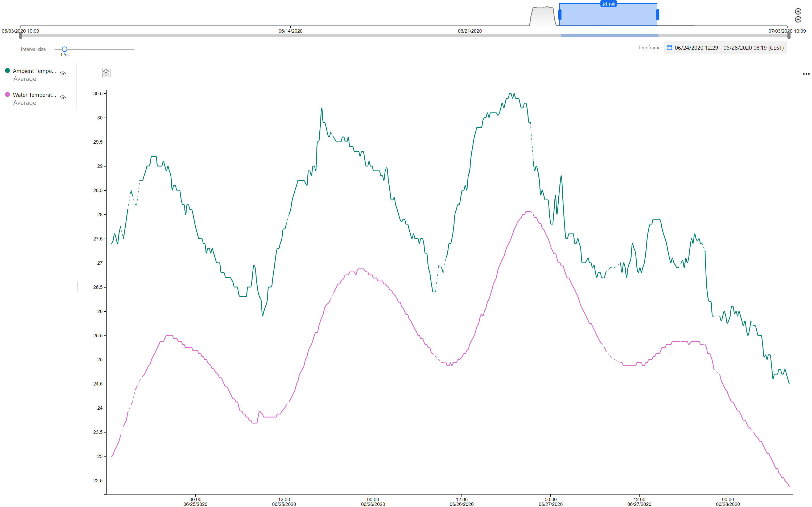Select the Average label under Ambient Temperature
The height and width of the screenshot is (507, 812).
[24, 78]
